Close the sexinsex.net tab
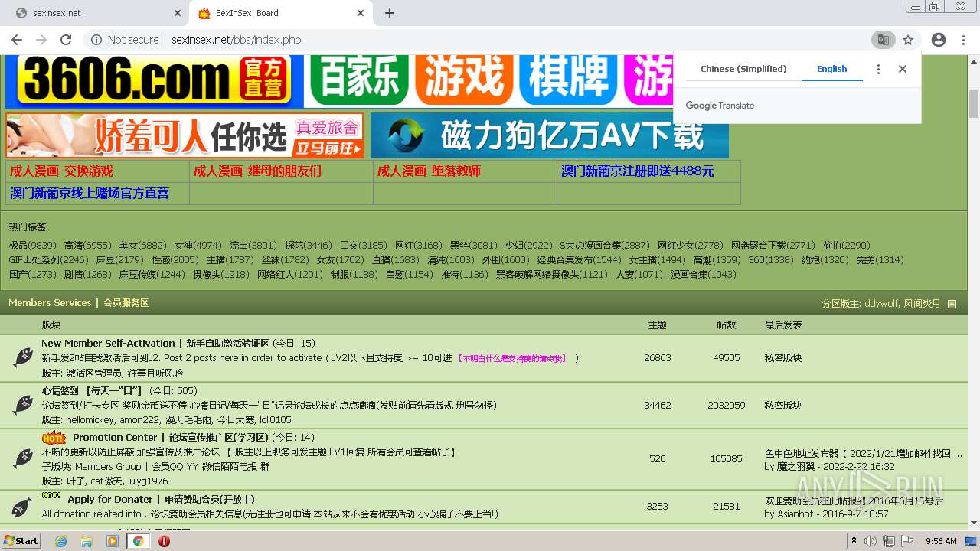Viewport: 980px width, 551px height. (178, 13)
